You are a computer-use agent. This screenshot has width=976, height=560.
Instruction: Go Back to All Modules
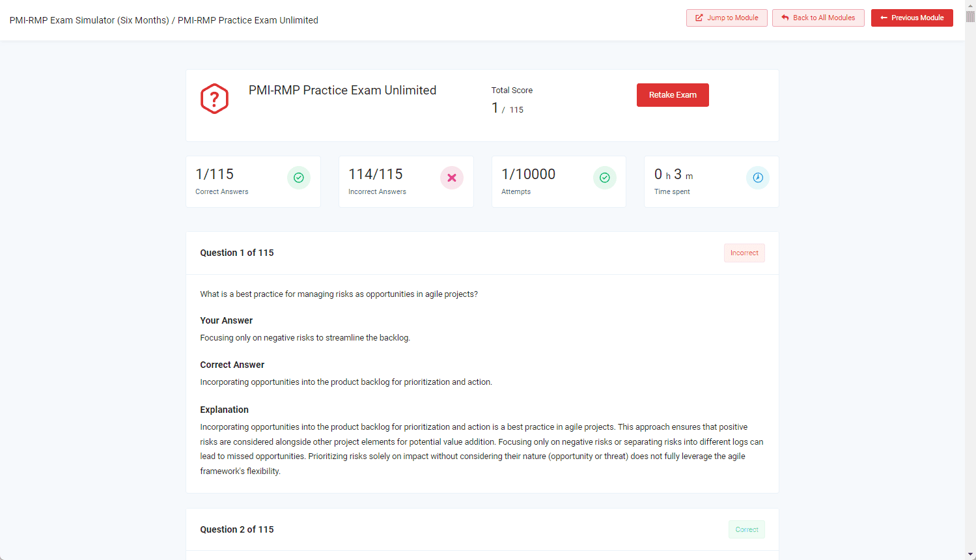pyautogui.click(x=818, y=18)
